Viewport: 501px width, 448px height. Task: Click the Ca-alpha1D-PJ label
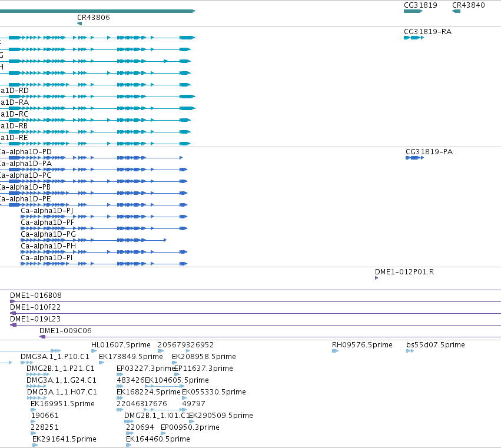point(47,211)
